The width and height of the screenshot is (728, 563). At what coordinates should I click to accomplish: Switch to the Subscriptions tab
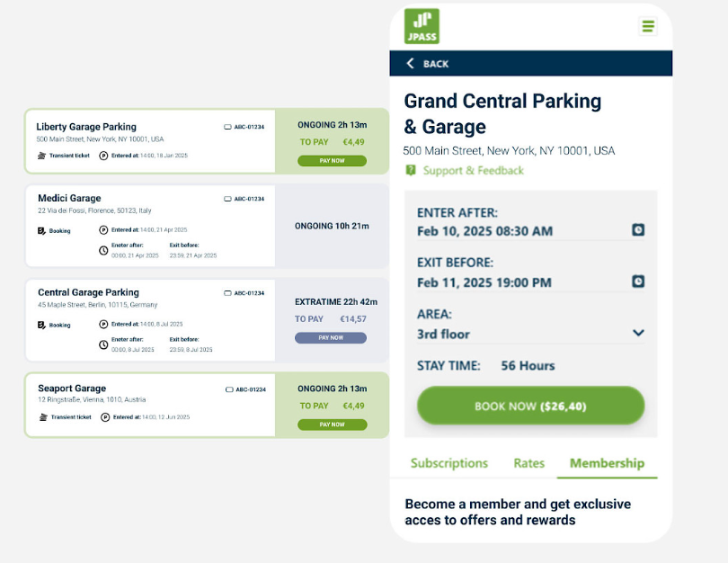(x=449, y=463)
